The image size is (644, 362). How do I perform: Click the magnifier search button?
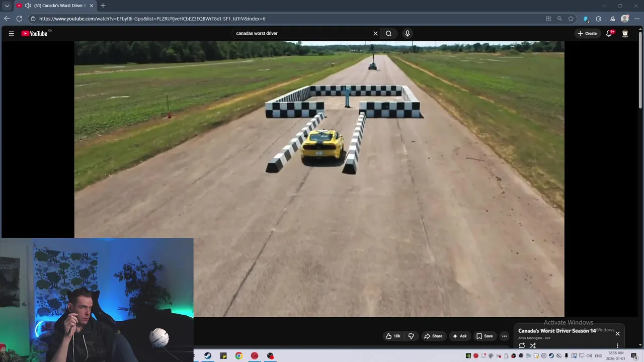(x=388, y=34)
